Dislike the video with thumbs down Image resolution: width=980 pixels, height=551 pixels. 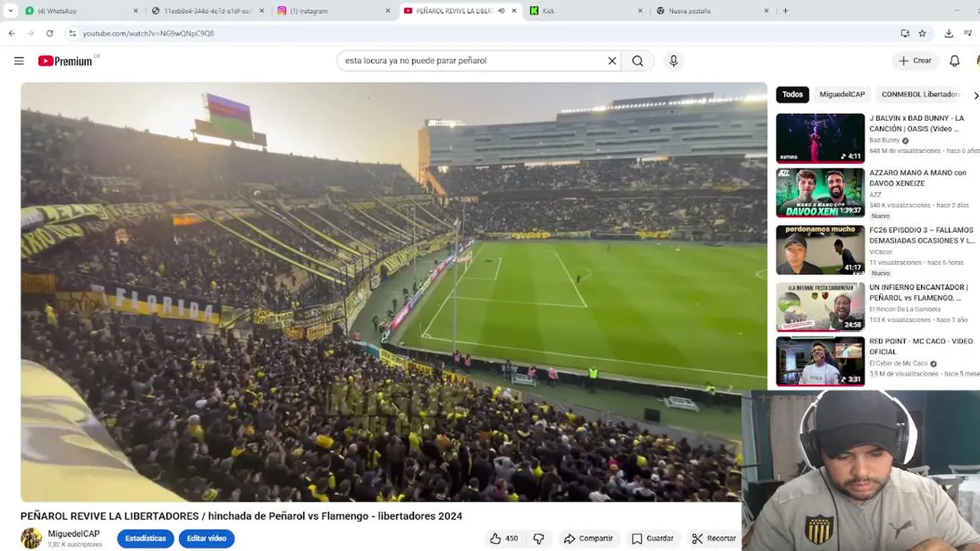[x=539, y=539]
